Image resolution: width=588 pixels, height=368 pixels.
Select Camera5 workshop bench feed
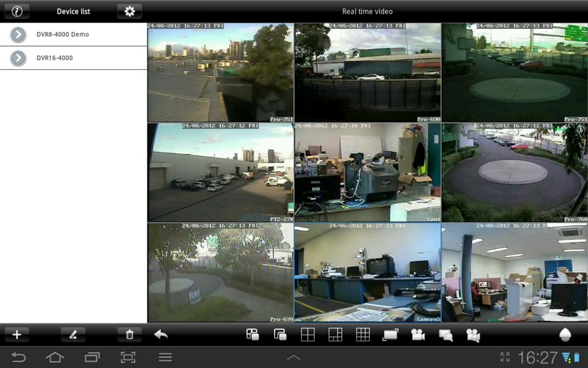click(x=367, y=272)
